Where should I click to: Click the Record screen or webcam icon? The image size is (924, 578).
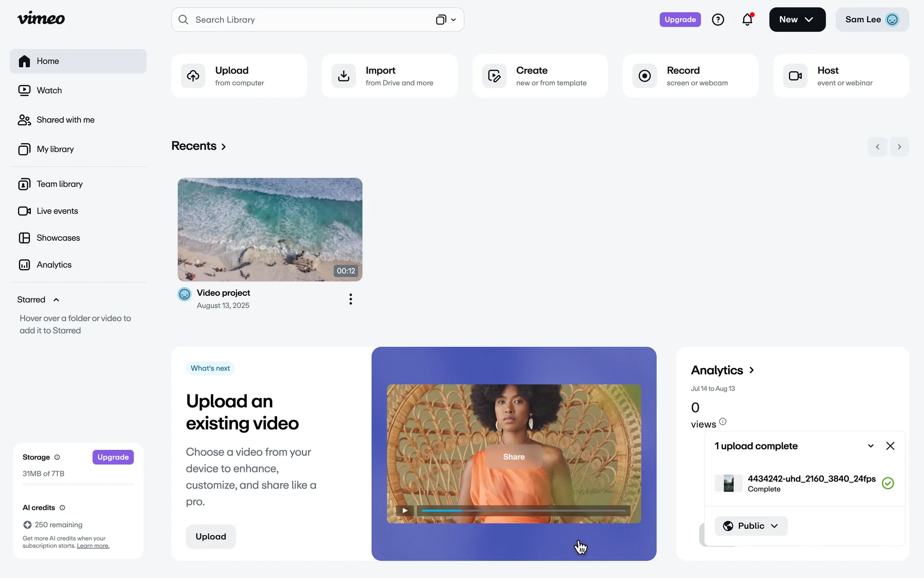[644, 76]
